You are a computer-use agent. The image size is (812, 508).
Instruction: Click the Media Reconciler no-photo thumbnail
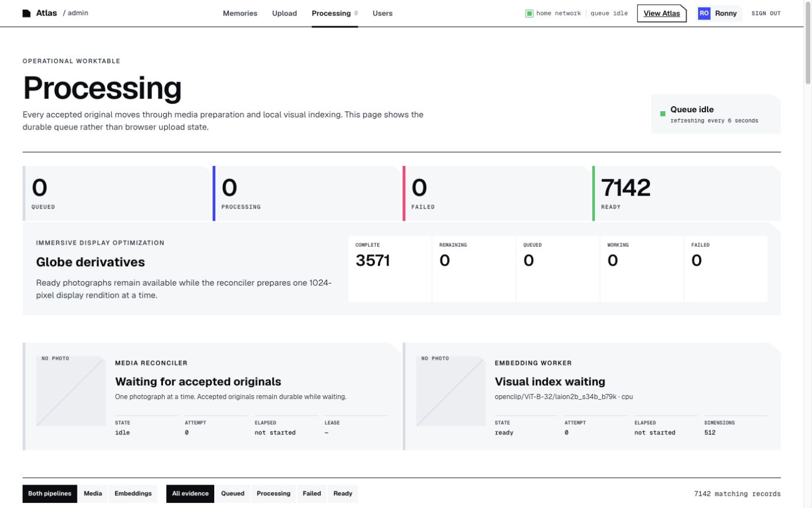pyautogui.click(x=71, y=391)
